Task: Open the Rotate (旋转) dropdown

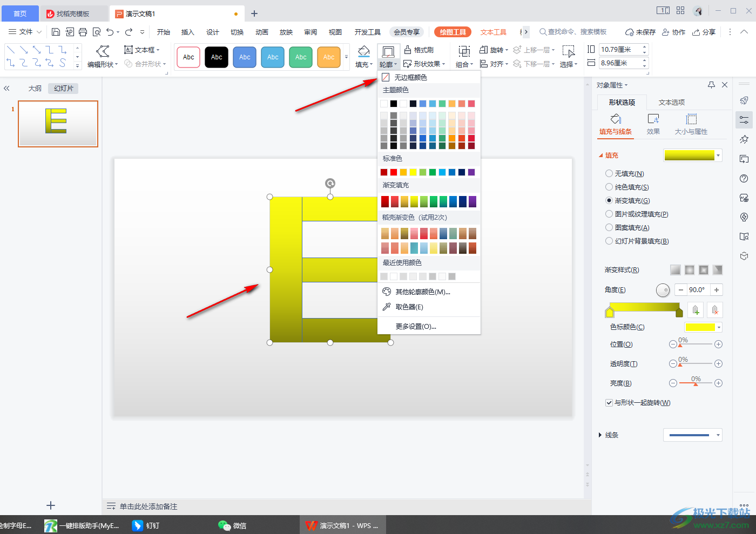Action: click(494, 50)
